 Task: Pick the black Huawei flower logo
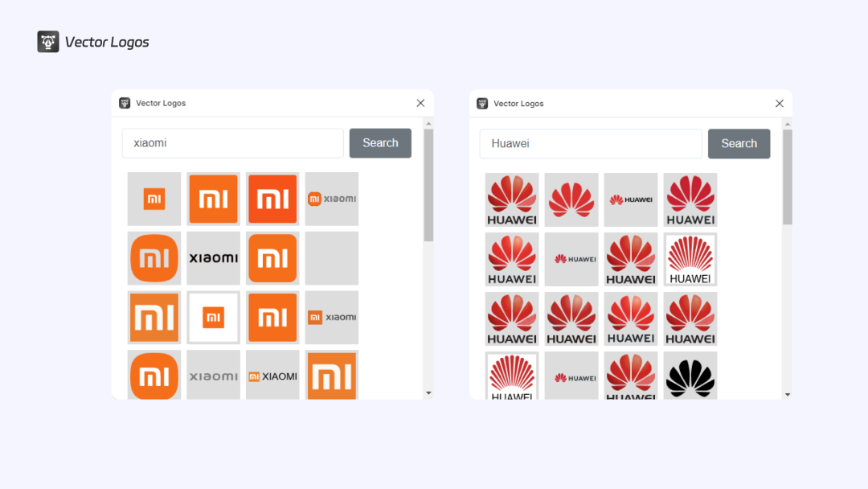tap(690, 376)
